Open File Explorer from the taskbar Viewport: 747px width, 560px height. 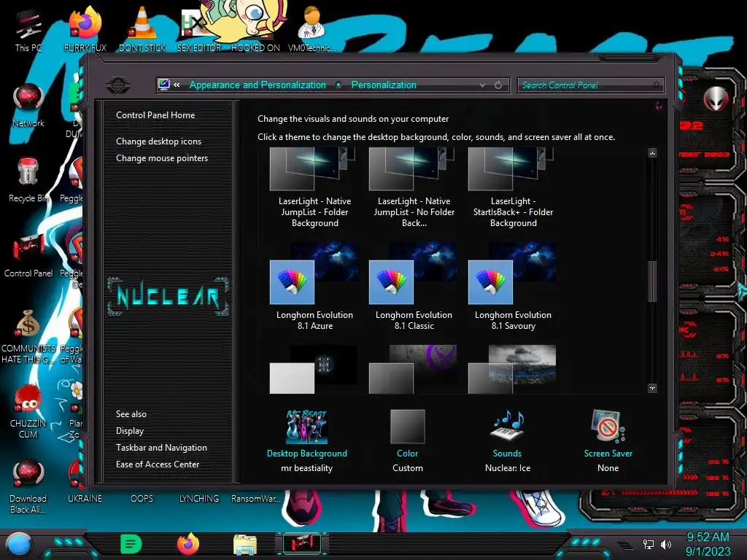(x=245, y=545)
